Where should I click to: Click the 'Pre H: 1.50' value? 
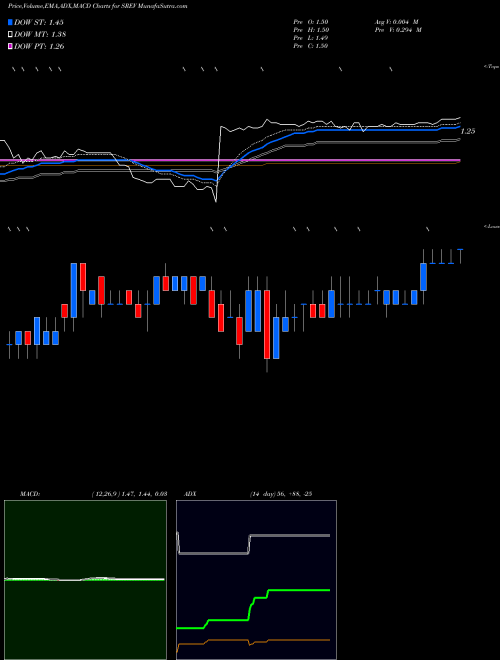(311, 30)
